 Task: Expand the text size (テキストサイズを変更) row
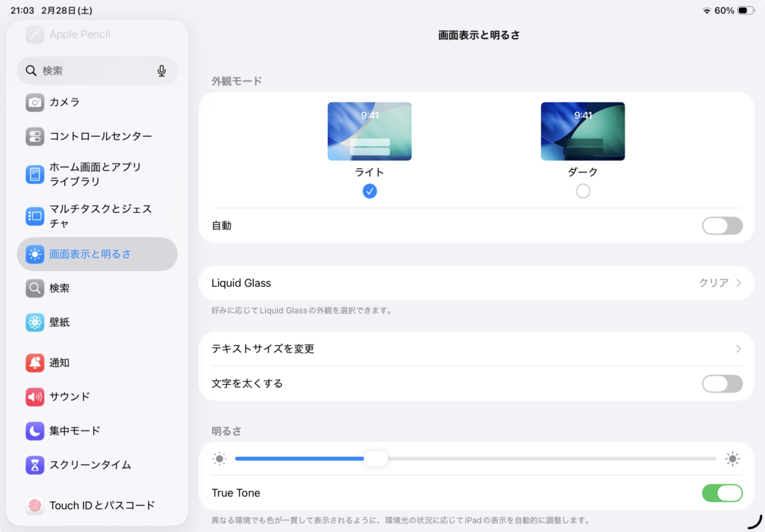coord(476,349)
